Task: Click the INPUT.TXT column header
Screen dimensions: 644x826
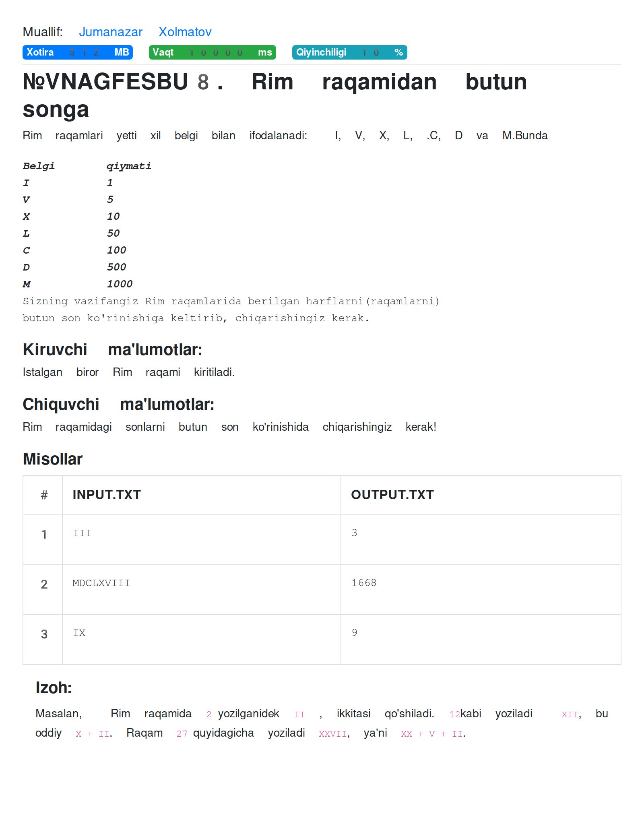Action: pyautogui.click(x=107, y=495)
